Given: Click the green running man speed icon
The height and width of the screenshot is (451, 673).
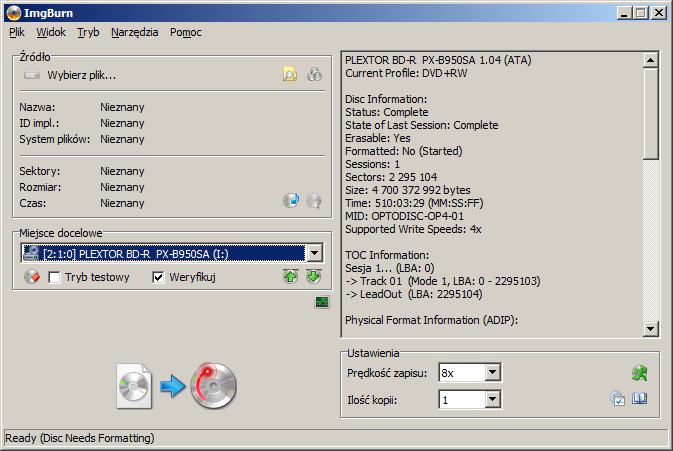Looking at the screenshot, I should pyautogui.click(x=640, y=373).
